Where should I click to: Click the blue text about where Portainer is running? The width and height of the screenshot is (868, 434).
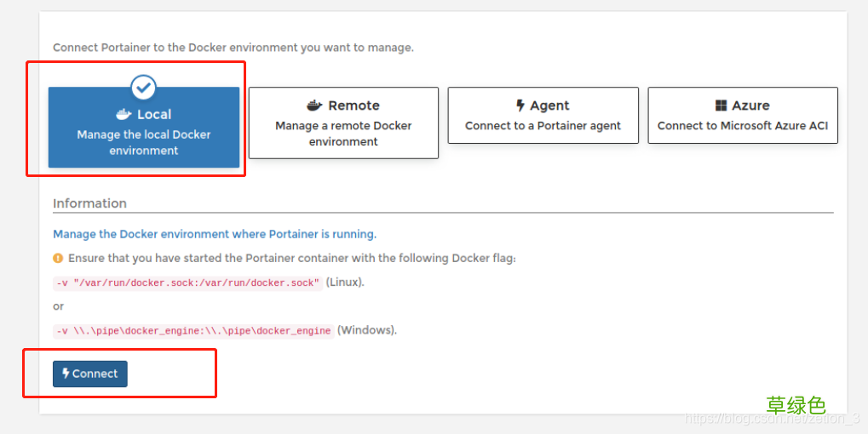click(x=215, y=234)
